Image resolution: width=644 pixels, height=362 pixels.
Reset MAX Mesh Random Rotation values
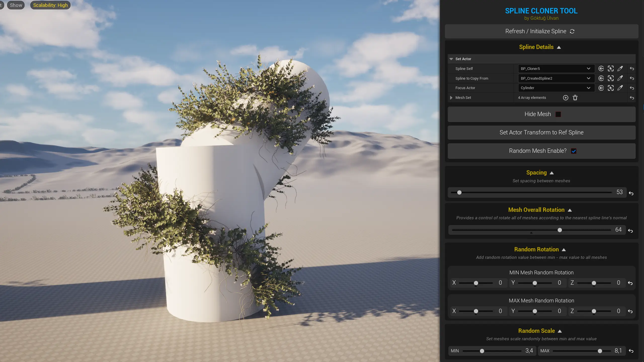(x=630, y=311)
